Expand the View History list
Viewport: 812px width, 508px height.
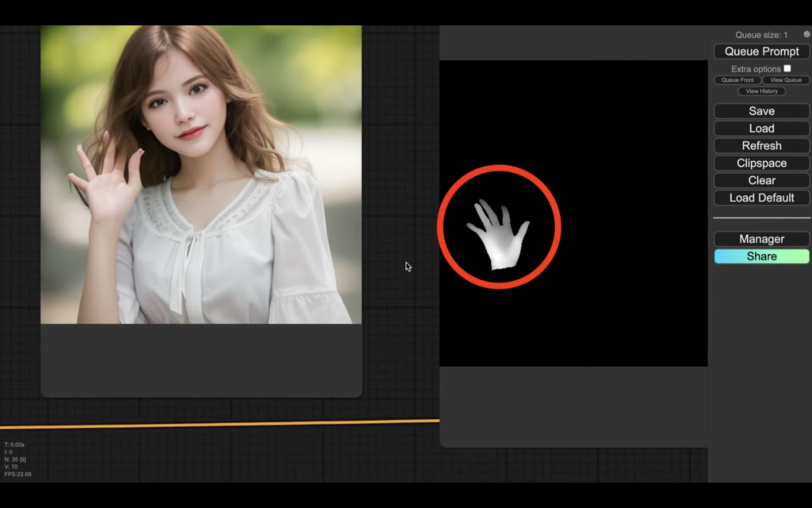click(x=761, y=91)
